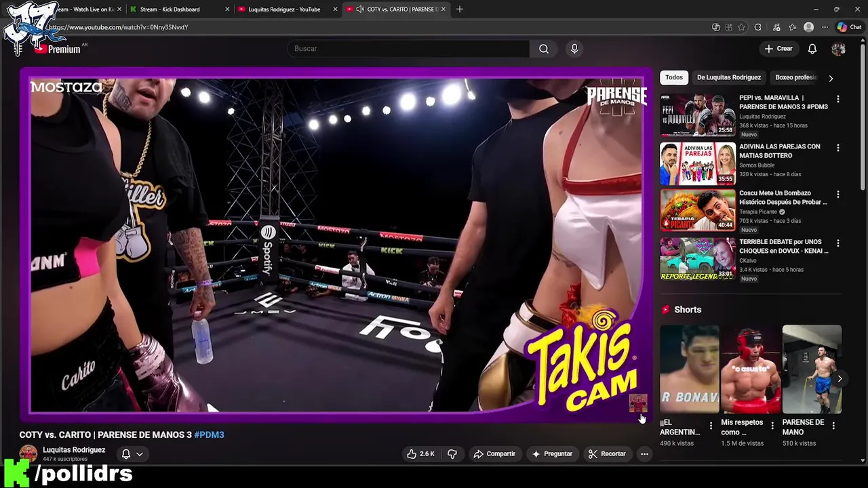Show more filter chips with right arrow
Screen dimensions: 868x488
pyautogui.click(x=831, y=78)
